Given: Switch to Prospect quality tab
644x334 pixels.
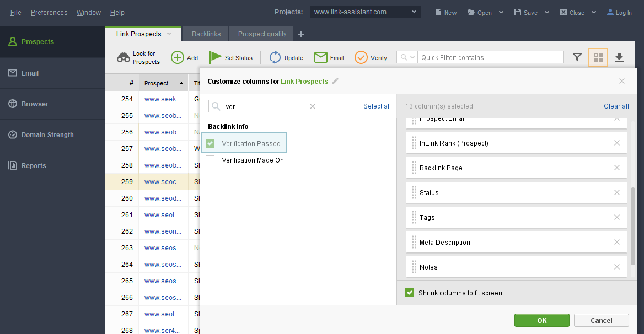Looking at the screenshot, I should pos(262,34).
